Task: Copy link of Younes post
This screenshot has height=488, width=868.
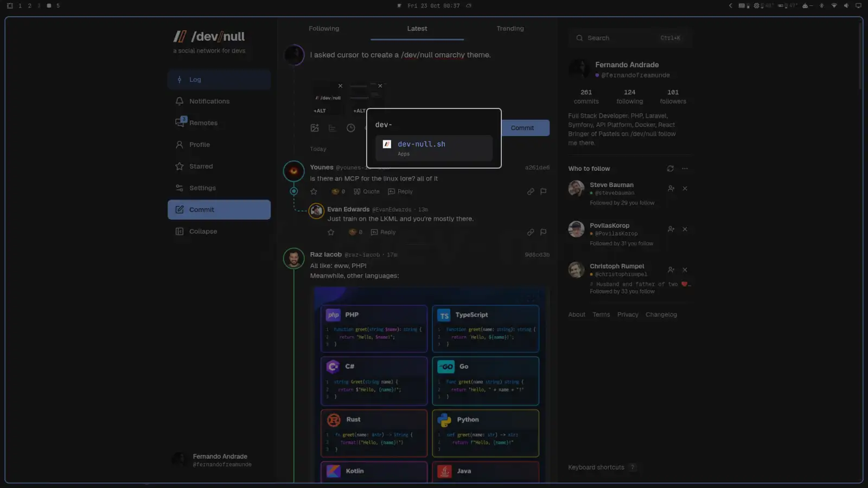Action: (x=531, y=191)
